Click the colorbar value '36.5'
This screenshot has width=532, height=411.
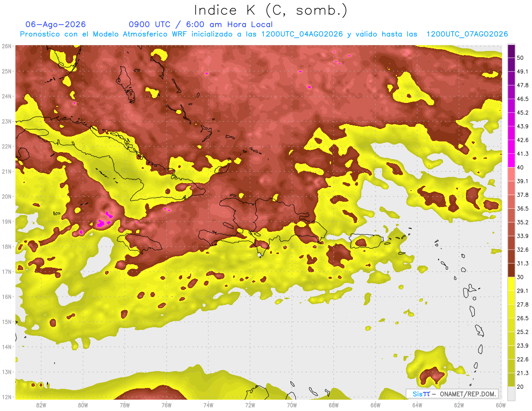523,208
